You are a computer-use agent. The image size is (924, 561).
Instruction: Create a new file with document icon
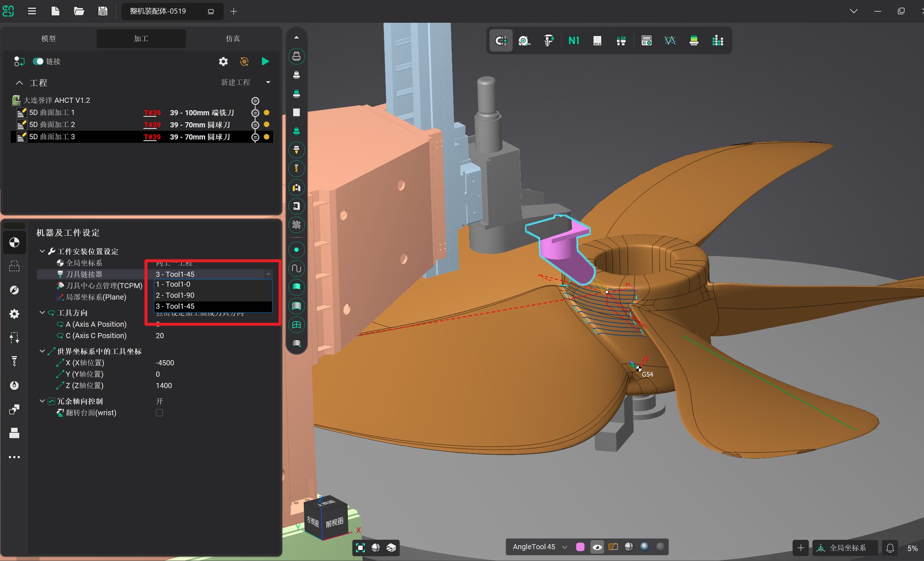click(x=55, y=11)
